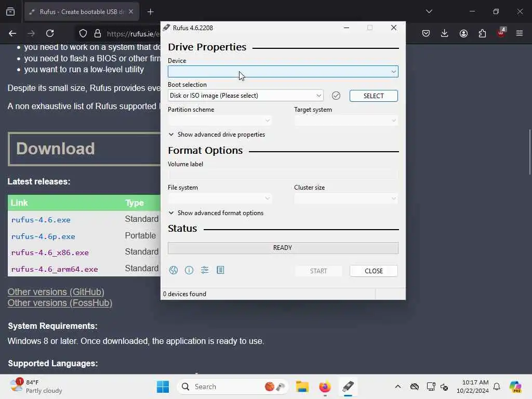Download rufus-4.6_arm64.exe link
This screenshot has width=532, height=399.
click(55, 270)
